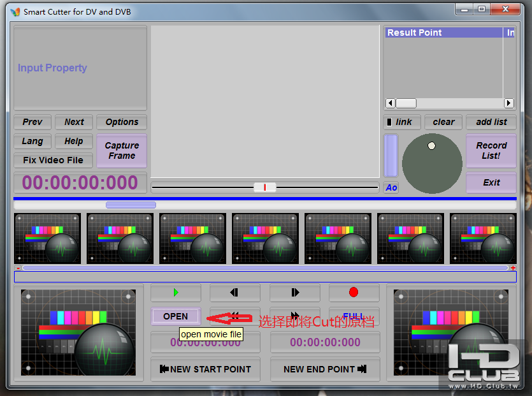532x396 pixels.
Task: Step forward one frame
Action: 295,293
